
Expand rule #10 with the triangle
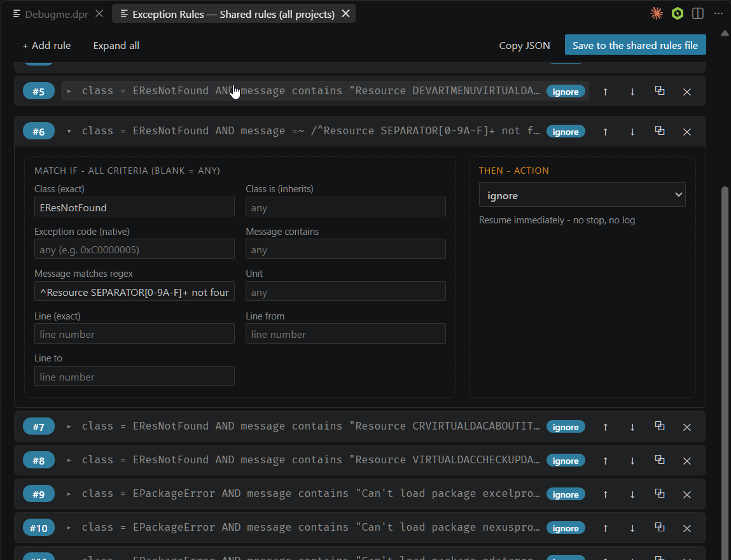69,528
